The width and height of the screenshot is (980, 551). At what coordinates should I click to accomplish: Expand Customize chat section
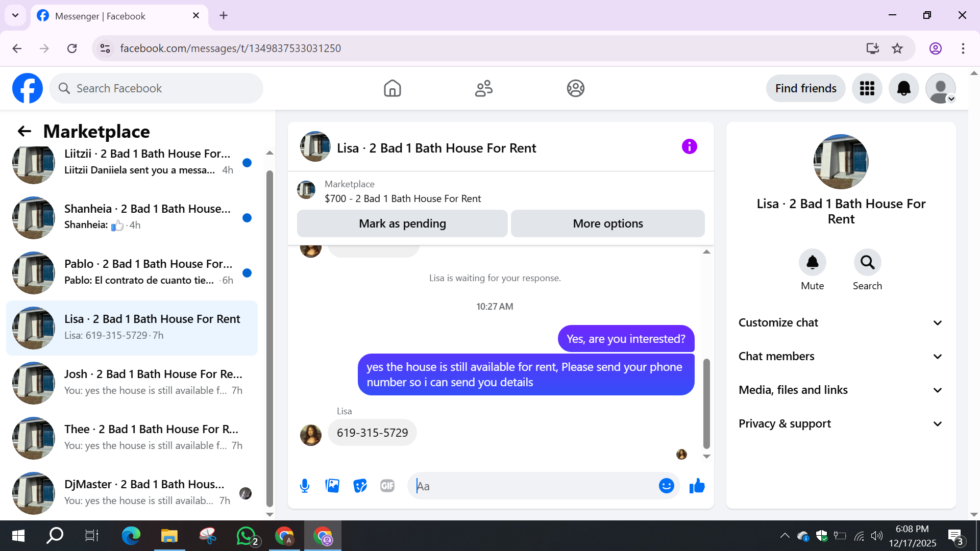pyautogui.click(x=840, y=322)
